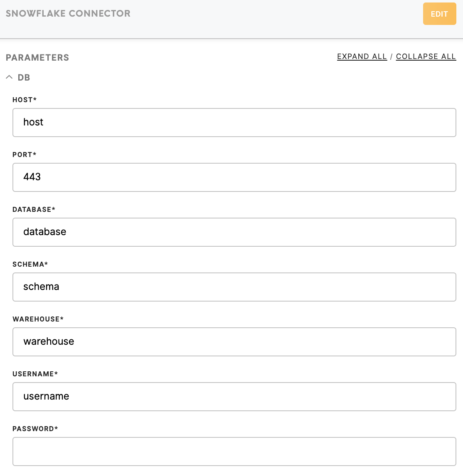The height and width of the screenshot is (476, 463).
Task: Collapse the DB section chevron
Action: point(9,77)
